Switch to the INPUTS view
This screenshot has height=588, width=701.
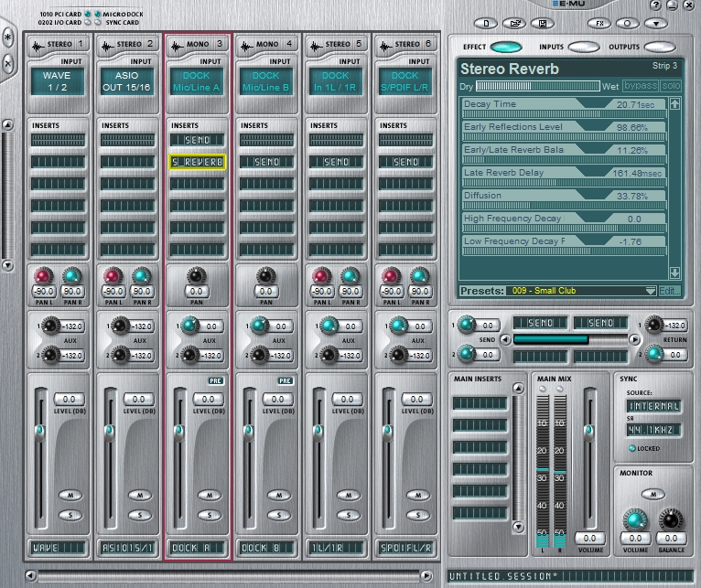pos(584,47)
